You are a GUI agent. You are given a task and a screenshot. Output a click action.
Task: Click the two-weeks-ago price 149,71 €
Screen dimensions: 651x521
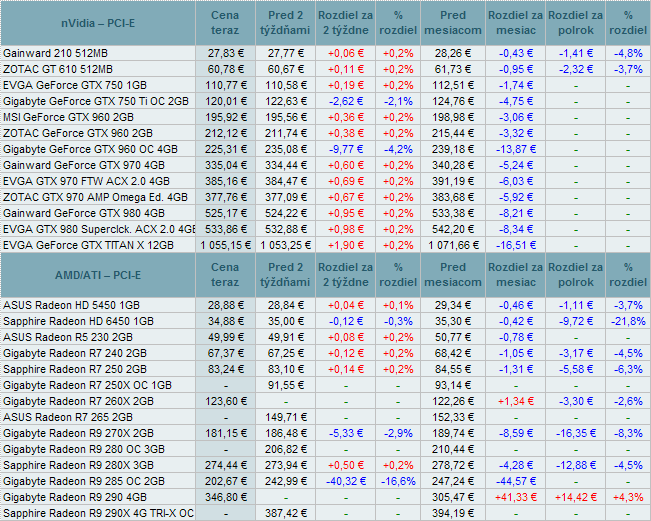(x=286, y=417)
